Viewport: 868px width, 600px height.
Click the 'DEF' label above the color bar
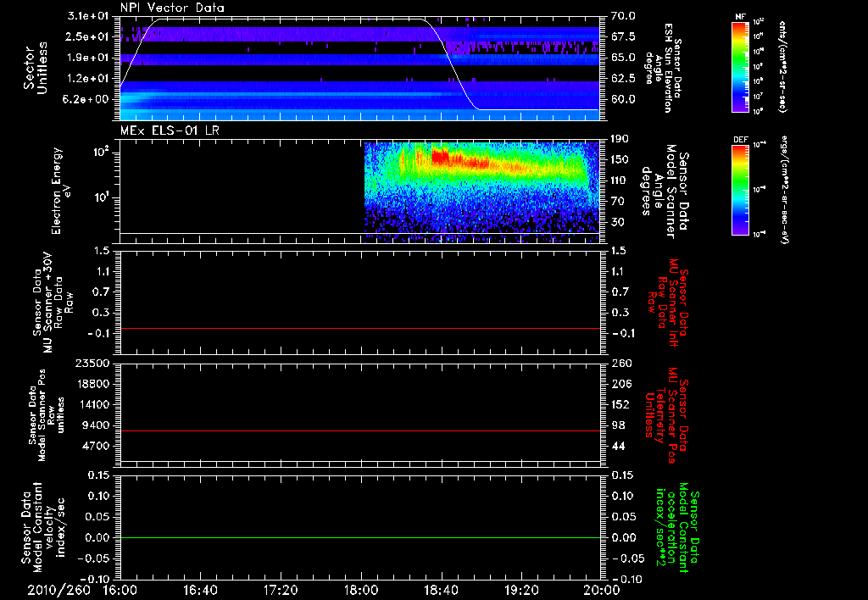tap(740, 140)
